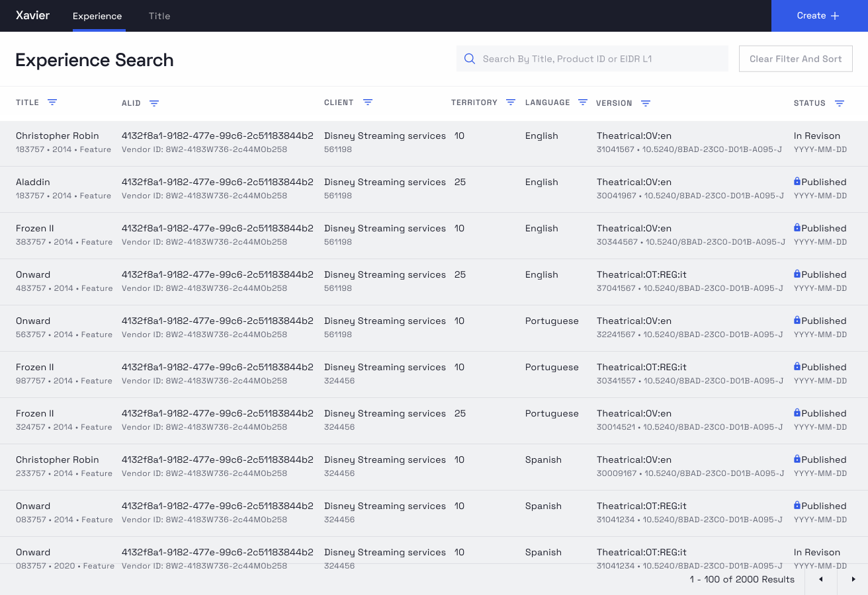Click Theatrical:OT:REG:it version on Onward 483757 row
The height and width of the screenshot is (595, 868).
click(642, 274)
